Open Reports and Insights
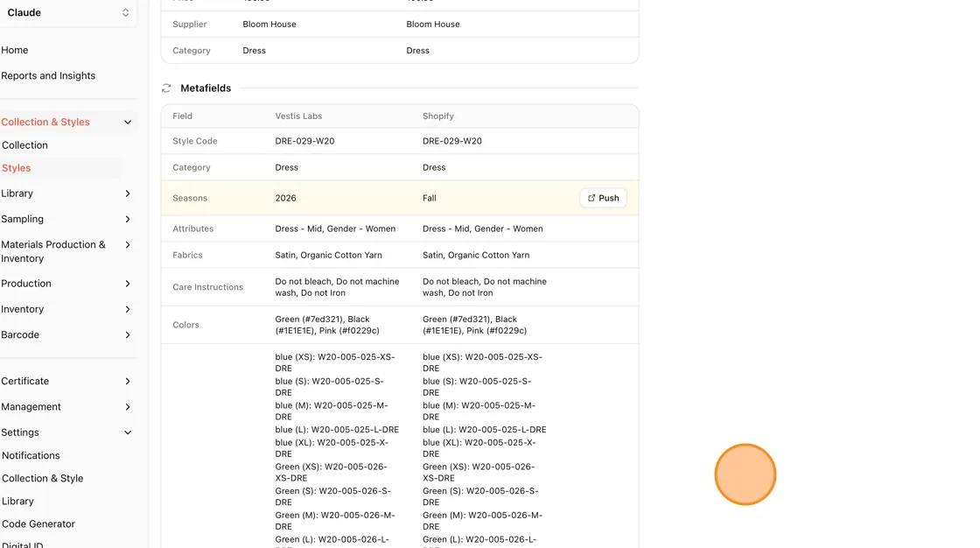 pyautogui.click(x=48, y=75)
